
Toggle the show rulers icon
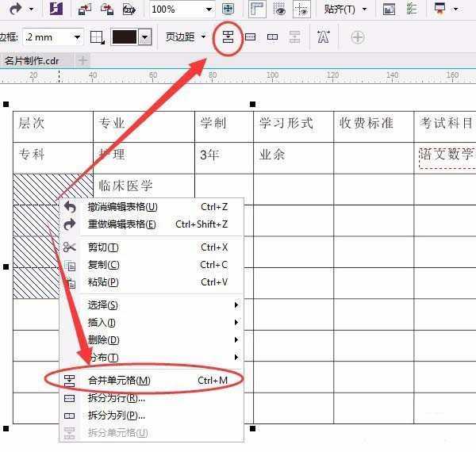(257, 10)
